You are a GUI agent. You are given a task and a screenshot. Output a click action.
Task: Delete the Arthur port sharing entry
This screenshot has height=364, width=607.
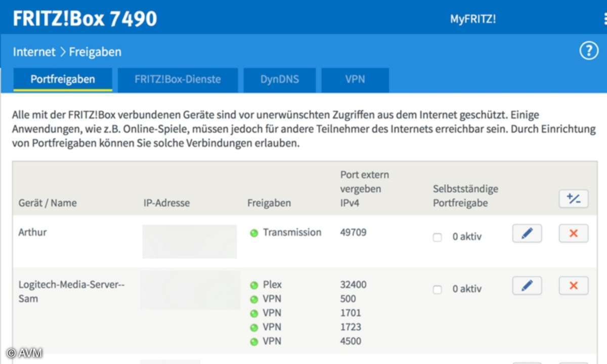click(574, 233)
